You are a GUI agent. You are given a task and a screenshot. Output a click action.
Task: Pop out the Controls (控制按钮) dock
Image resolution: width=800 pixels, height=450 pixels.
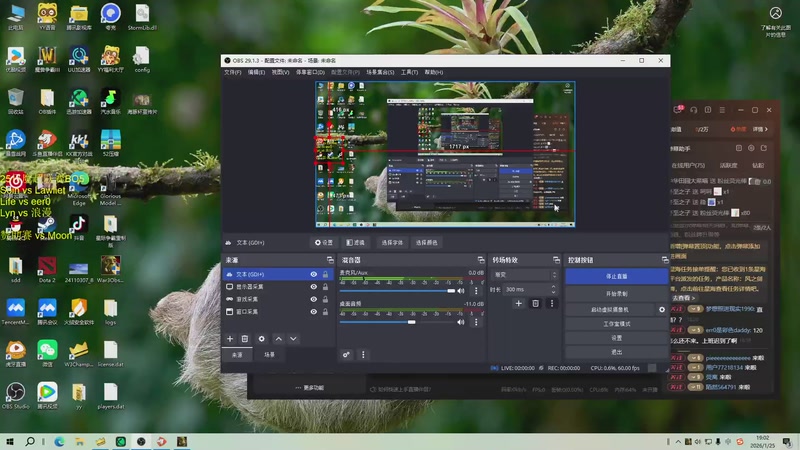click(x=665, y=260)
